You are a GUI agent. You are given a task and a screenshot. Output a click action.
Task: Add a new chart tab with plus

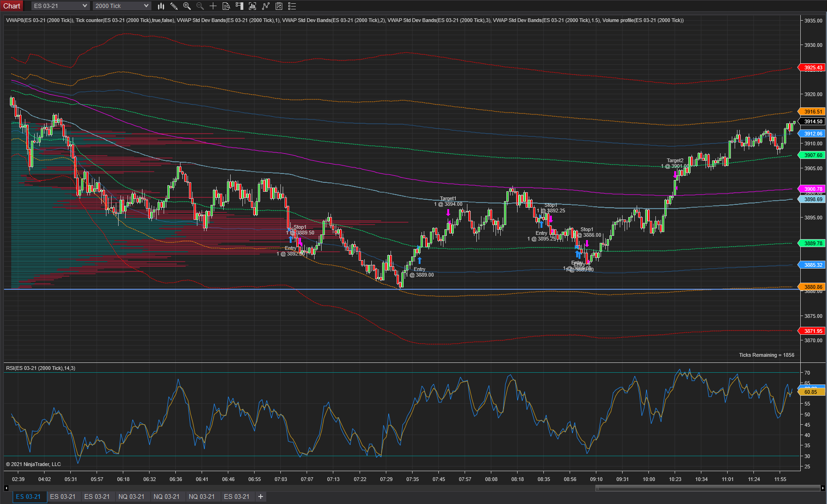(x=261, y=496)
